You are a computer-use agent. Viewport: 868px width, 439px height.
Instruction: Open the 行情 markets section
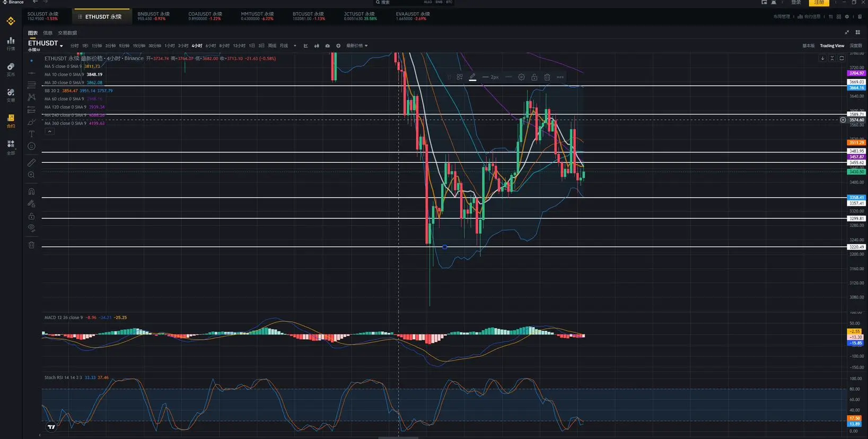coord(11,43)
